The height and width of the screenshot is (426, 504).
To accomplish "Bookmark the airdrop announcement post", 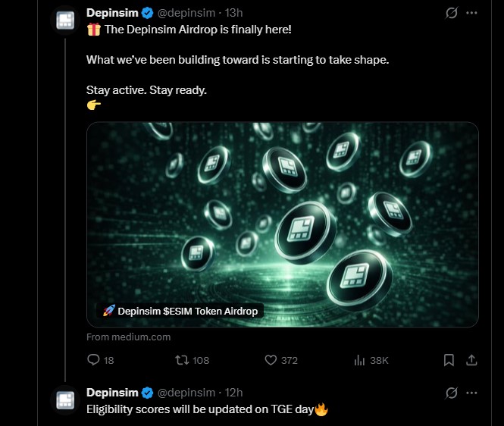I will [449, 360].
